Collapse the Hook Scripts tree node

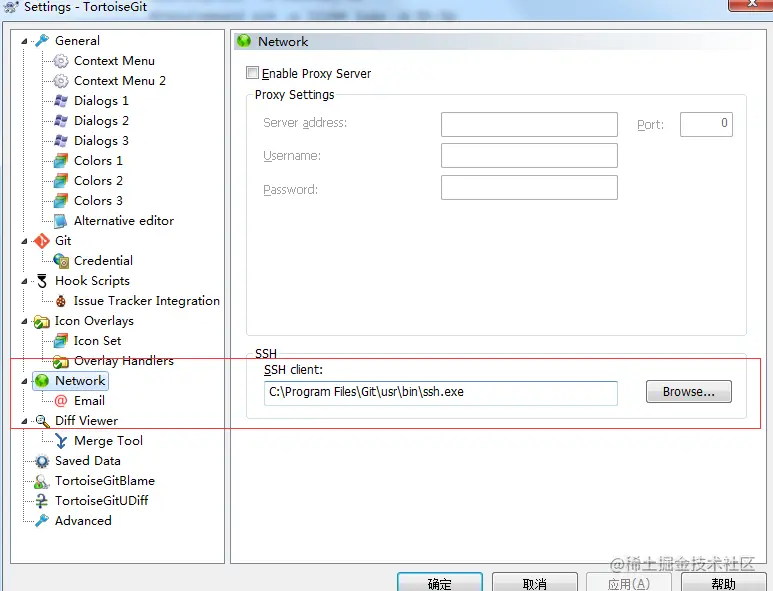click(24, 281)
